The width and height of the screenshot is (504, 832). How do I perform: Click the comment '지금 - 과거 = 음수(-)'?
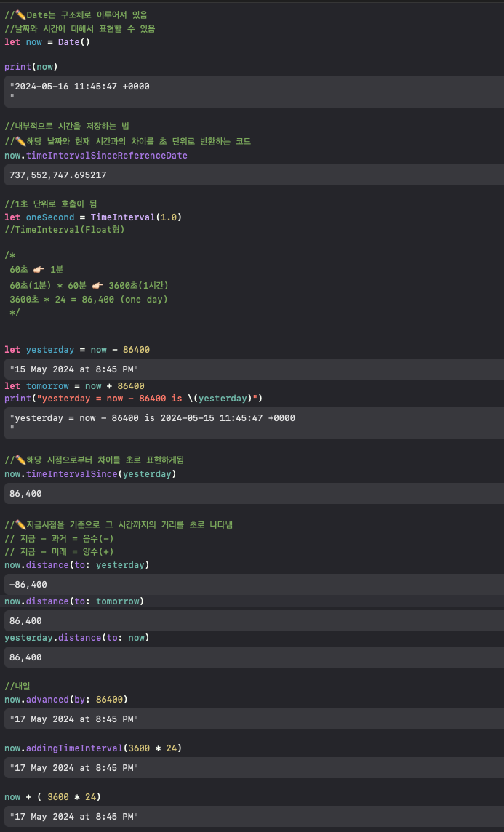tap(59, 539)
